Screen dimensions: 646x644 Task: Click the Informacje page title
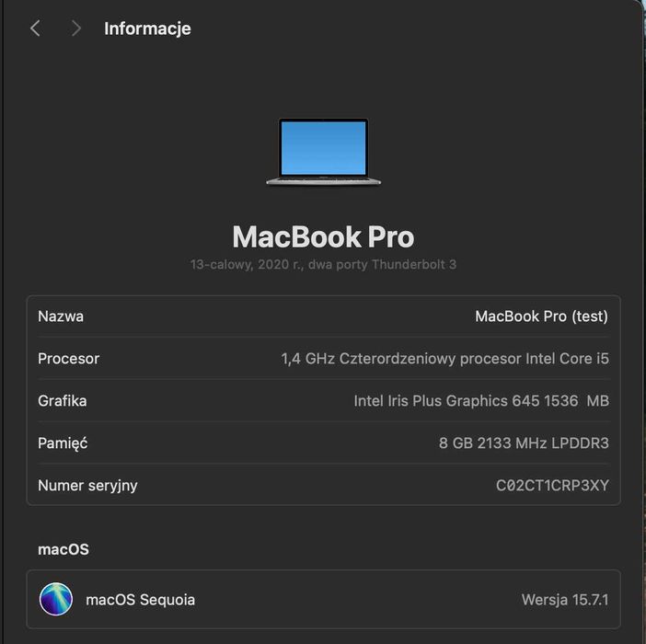[x=147, y=29]
